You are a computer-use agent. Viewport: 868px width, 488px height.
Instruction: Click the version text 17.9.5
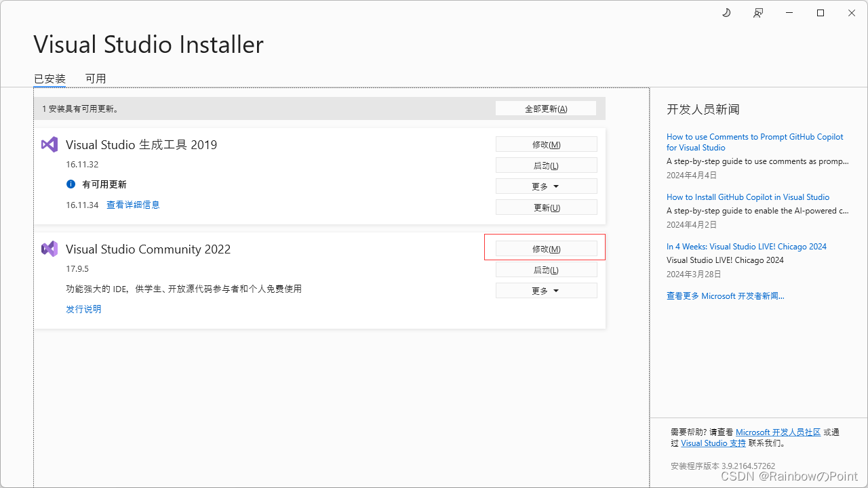pyautogui.click(x=77, y=269)
